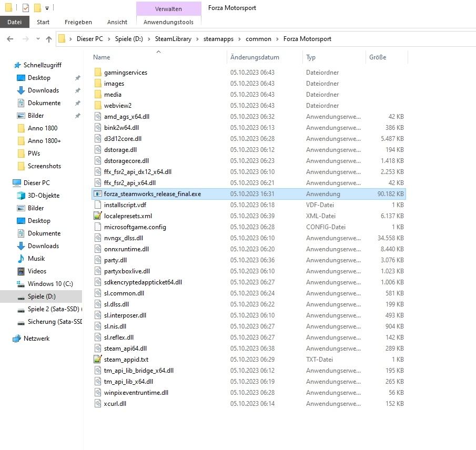Open the recent locations dropdown arrow

pyautogui.click(x=38, y=39)
